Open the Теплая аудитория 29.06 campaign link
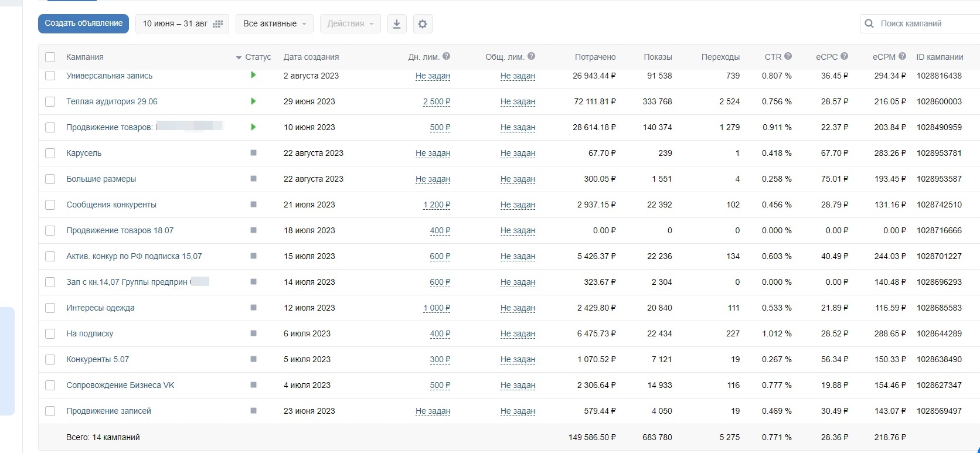 (112, 101)
